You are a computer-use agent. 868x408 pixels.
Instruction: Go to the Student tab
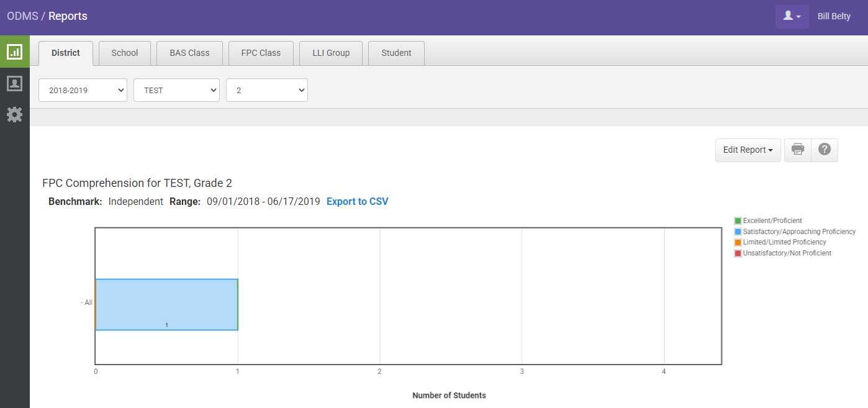click(396, 53)
